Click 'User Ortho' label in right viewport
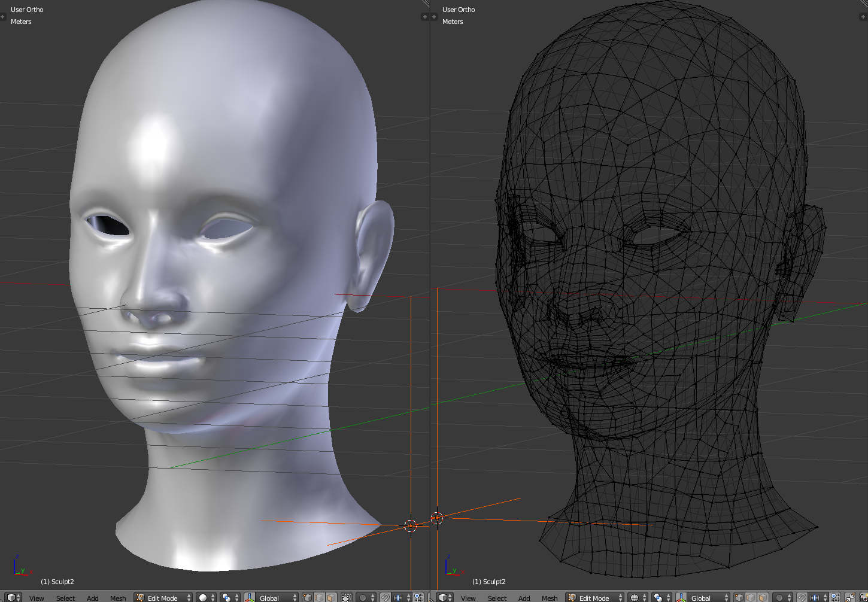 [459, 10]
